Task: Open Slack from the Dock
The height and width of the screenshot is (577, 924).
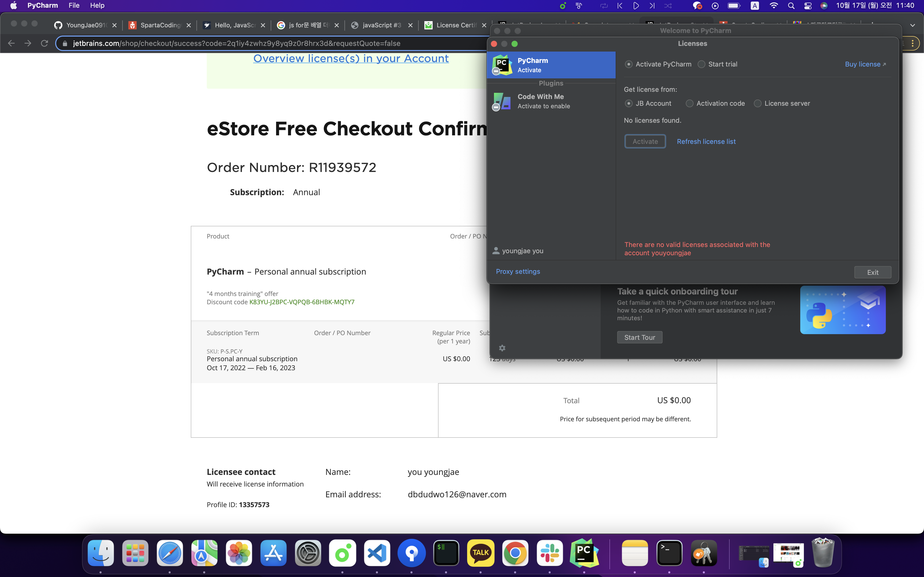Action: (549, 553)
